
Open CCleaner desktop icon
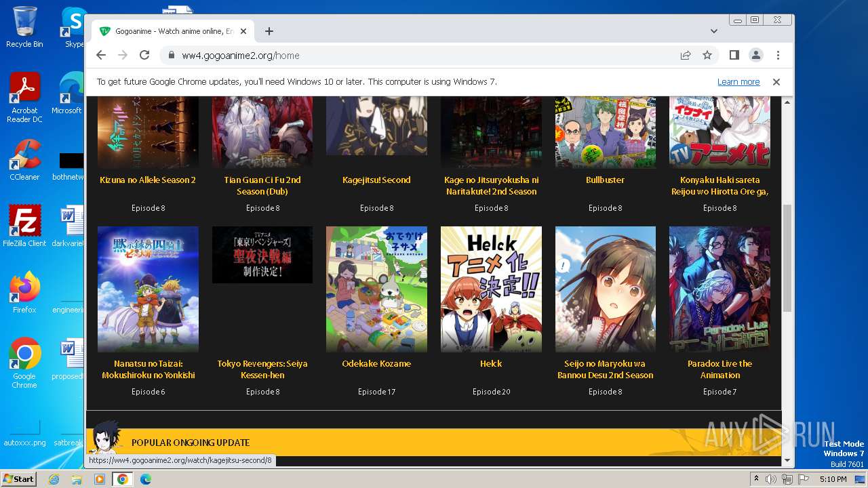click(24, 160)
